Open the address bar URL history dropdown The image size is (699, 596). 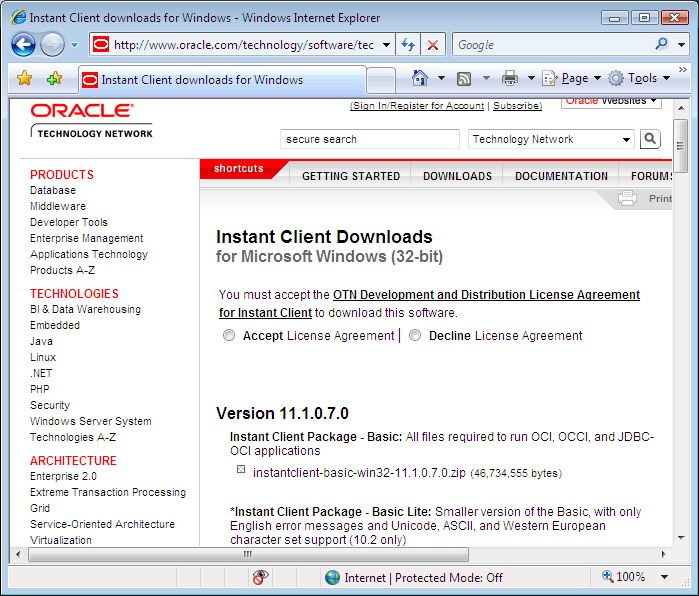387,45
